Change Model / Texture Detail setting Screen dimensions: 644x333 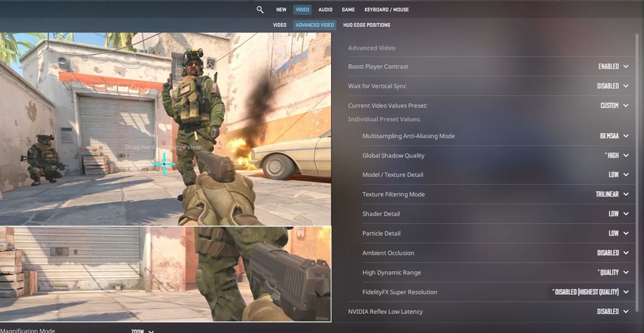tap(619, 175)
